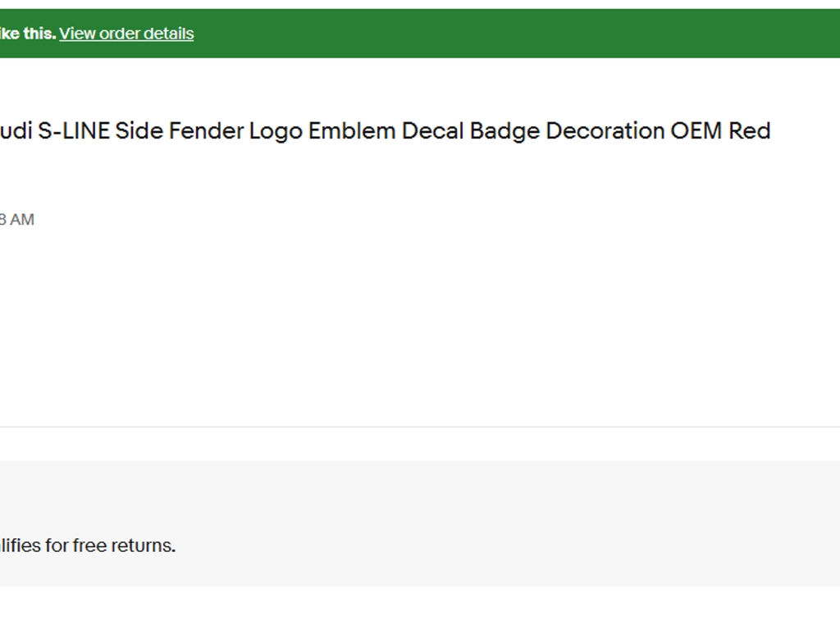Click the word "S-LINE" in the title
Viewport: 840px width, 630px height.
(x=74, y=131)
